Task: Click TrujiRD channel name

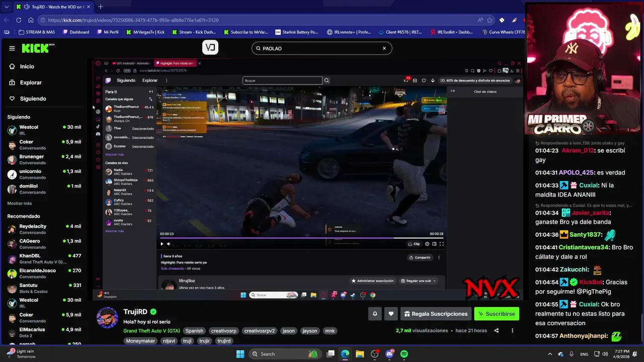Action: tap(135, 312)
